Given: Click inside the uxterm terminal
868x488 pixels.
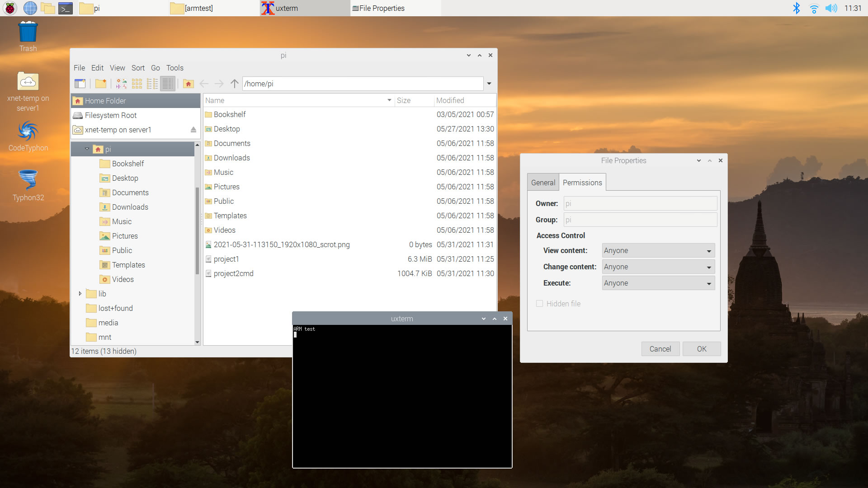Looking at the screenshot, I should [x=402, y=396].
